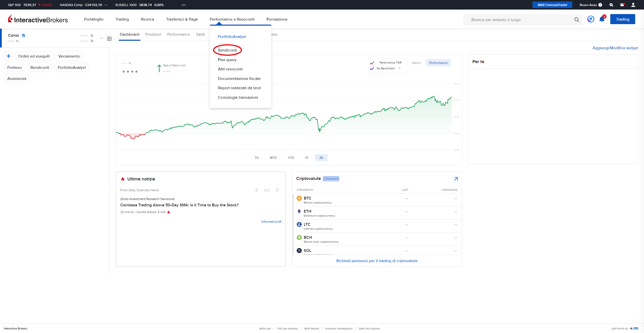Reveal the upper masked balance on the right

click(92, 36)
